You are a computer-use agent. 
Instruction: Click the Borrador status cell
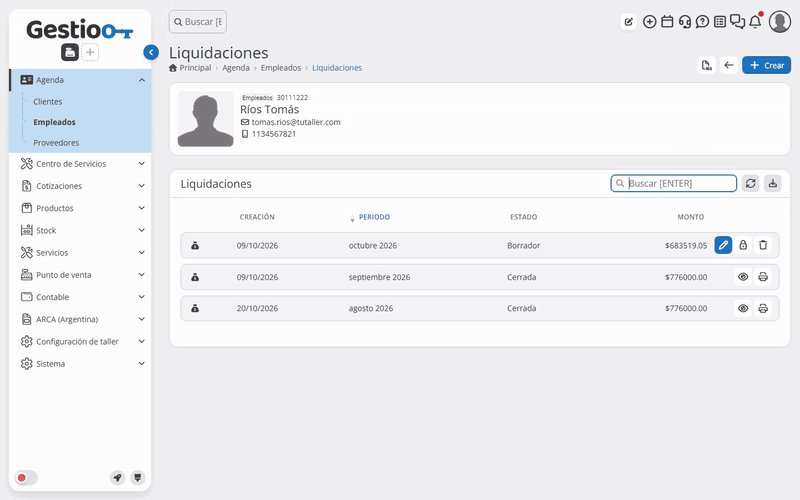pyautogui.click(x=523, y=245)
